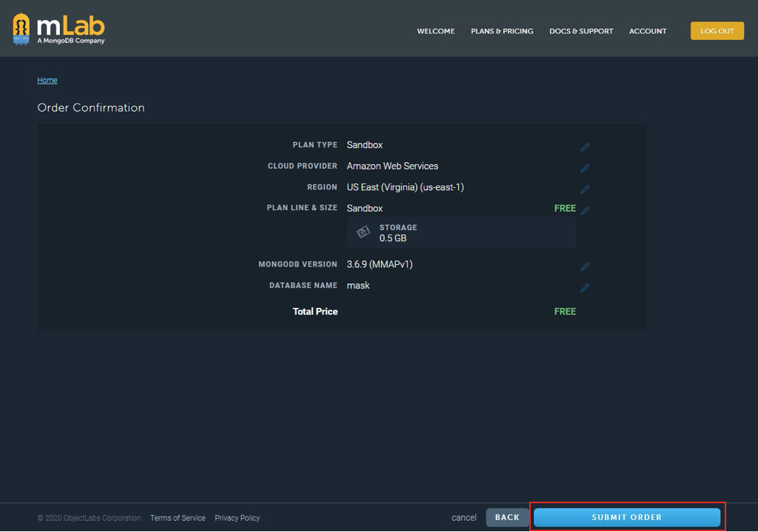The height and width of the screenshot is (532, 758).
Task: Go to Docs & Support
Action: coord(581,31)
